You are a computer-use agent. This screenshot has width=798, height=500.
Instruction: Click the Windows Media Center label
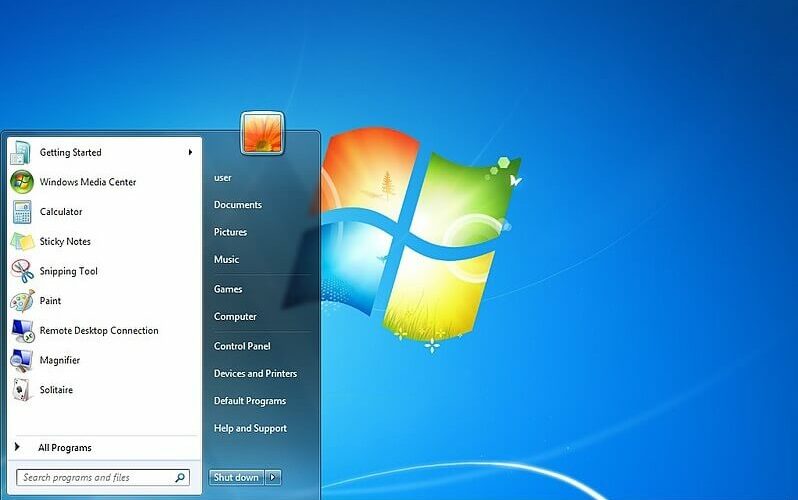point(88,182)
